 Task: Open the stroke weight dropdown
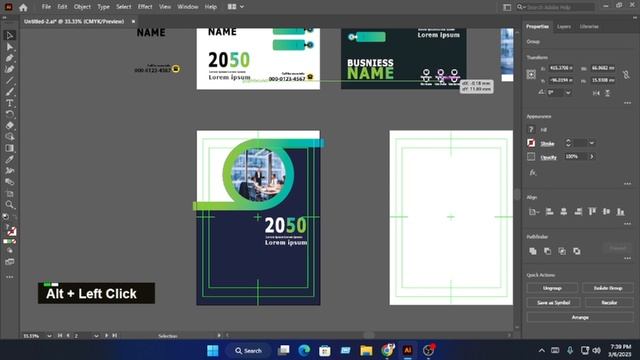[x=591, y=143]
